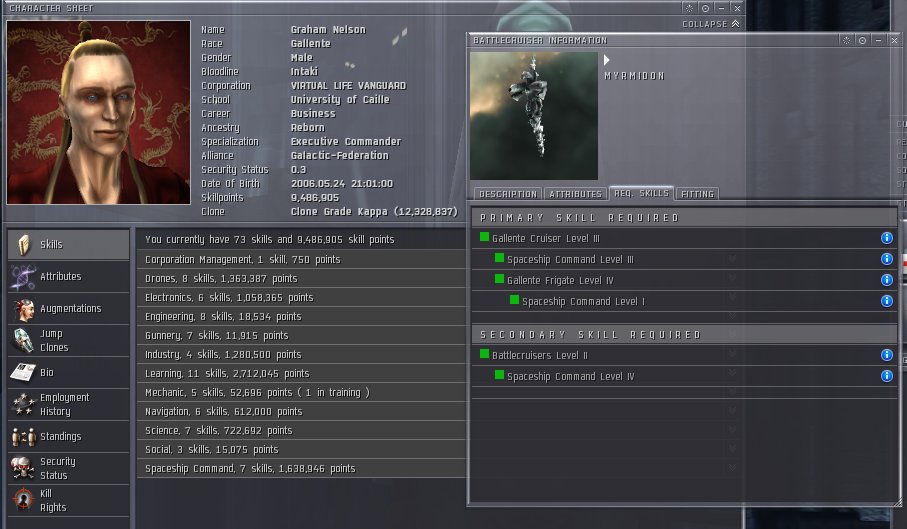Screen dimensions: 907x529
Task: Show info for Spaceship Command Level IV
Action: pyautogui.click(x=886, y=376)
